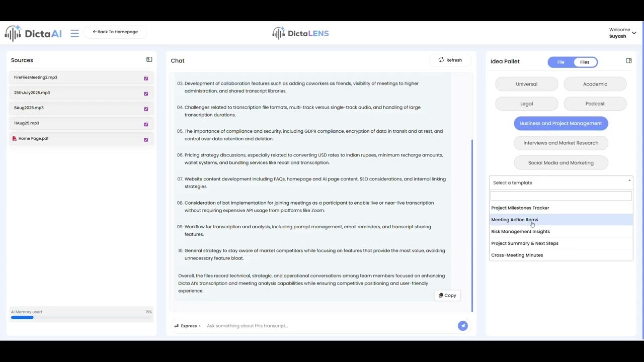Screen dimensions: 644x362
Task: Select FireFliesMeeting2.mp3 in Sources
Action: pos(36,77)
